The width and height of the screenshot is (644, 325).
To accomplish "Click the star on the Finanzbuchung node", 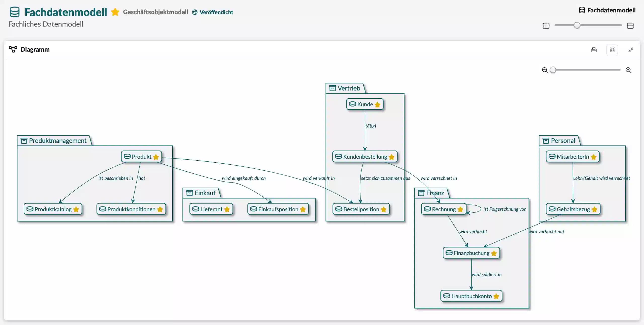I will pos(494,253).
